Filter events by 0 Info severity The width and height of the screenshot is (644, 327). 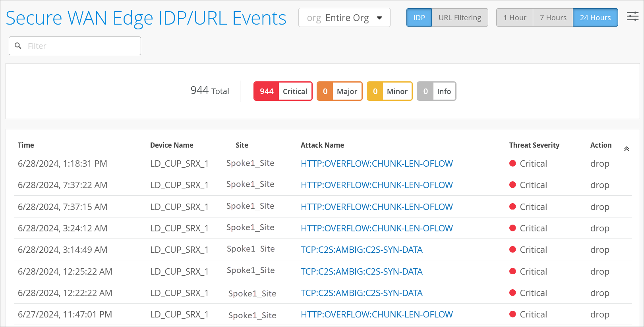point(437,91)
